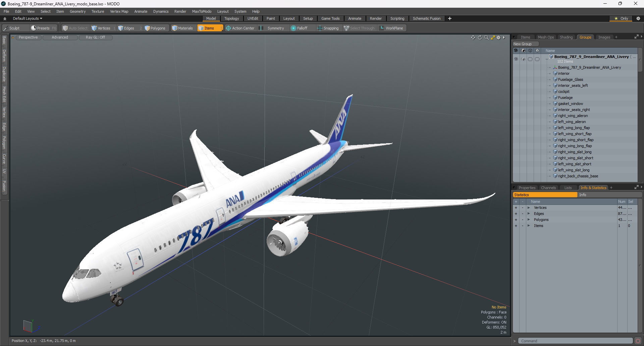Click the viewport rotate icon
The image size is (644, 346).
(480, 38)
